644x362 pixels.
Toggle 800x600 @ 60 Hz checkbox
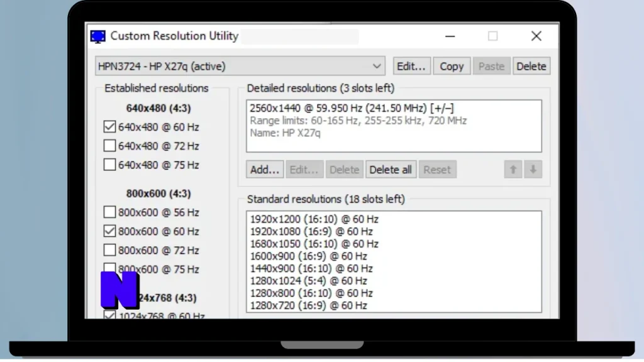coord(109,231)
